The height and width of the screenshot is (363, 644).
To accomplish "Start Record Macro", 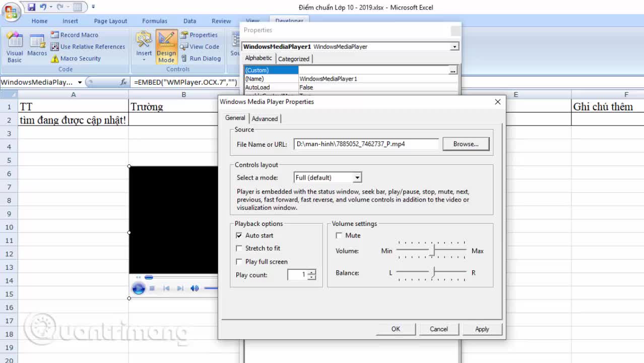I will tap(74, 35).
